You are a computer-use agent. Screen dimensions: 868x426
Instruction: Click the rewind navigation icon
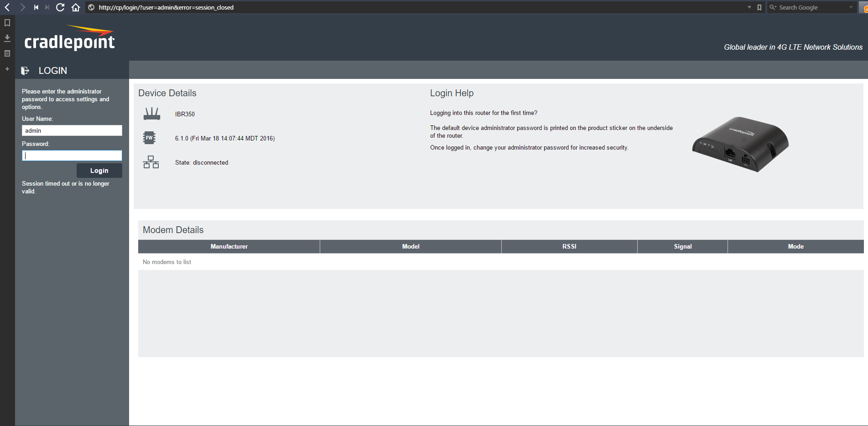point(36,7)
